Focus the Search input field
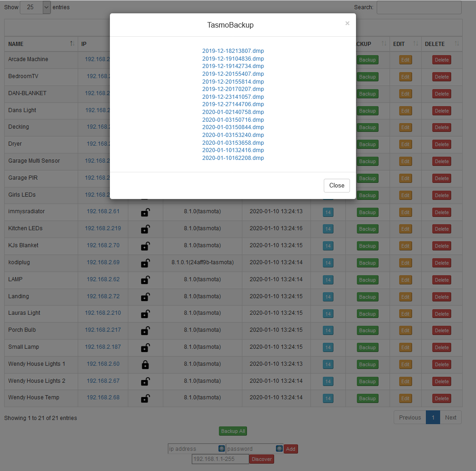Image resolution: width=476 pixels, height=471 pixels. [419, 7]
